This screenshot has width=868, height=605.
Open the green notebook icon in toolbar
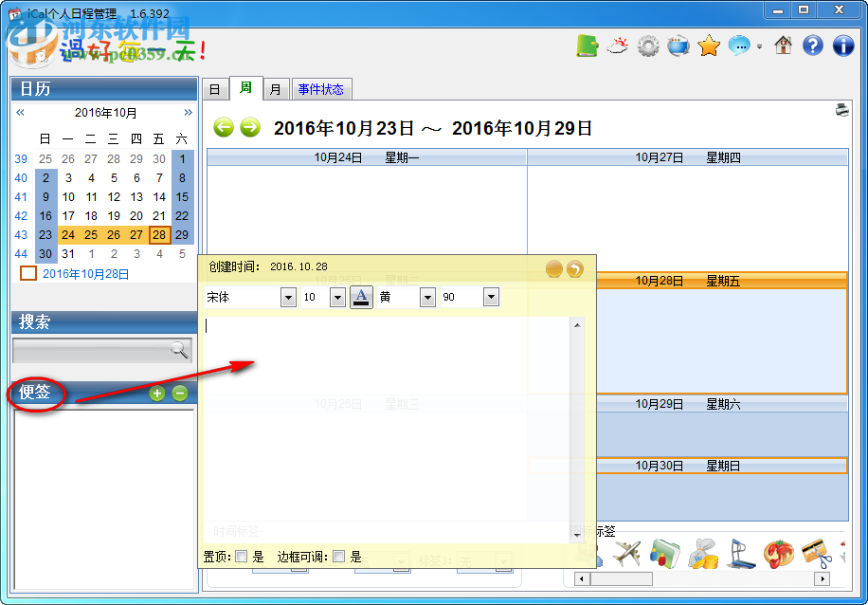pos(588,46)
